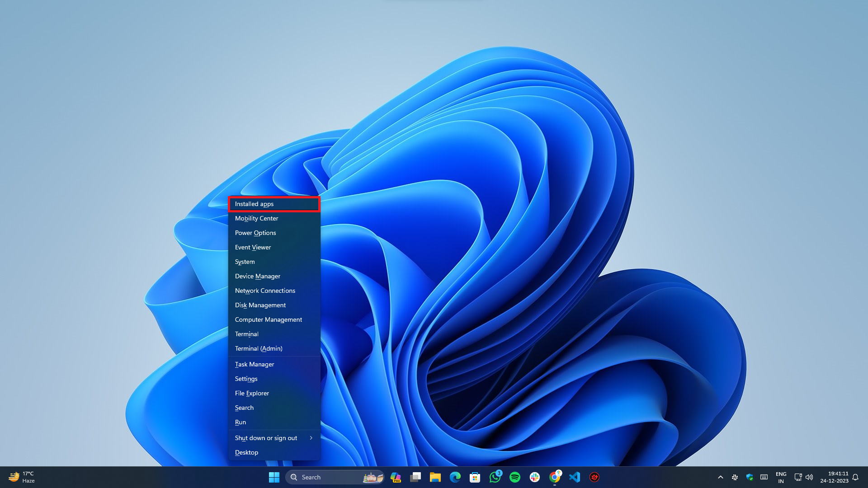Open the System entry

click(274, 262)
